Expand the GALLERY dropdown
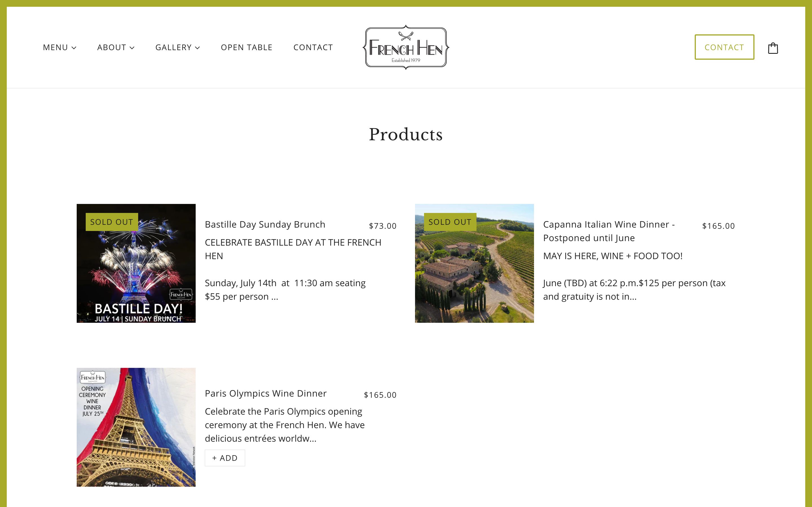812x507 pixels. point(178,47)
